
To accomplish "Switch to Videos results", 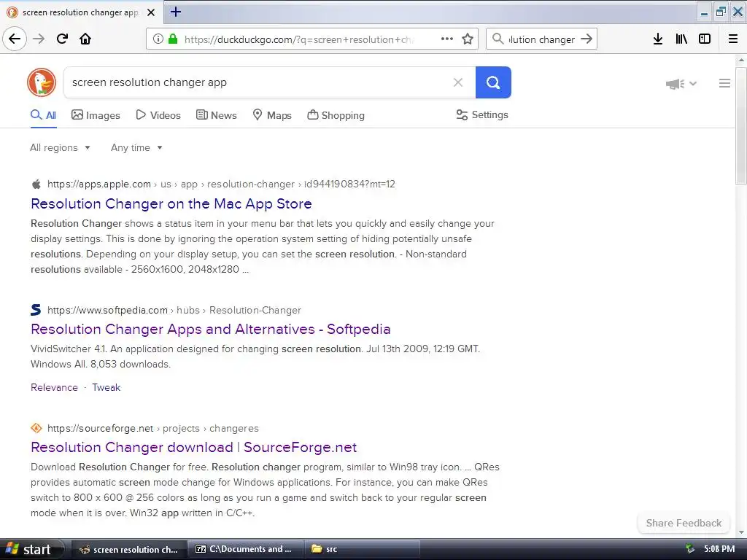I will click(x=158, y=115).
